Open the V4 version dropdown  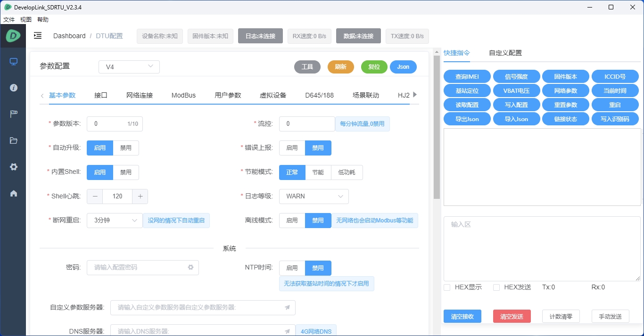tap(129, 67)
